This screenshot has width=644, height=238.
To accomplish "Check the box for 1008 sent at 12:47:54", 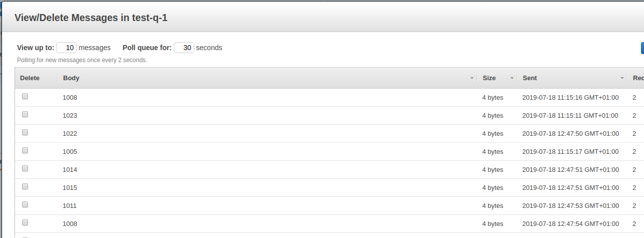I will [25, 223].
